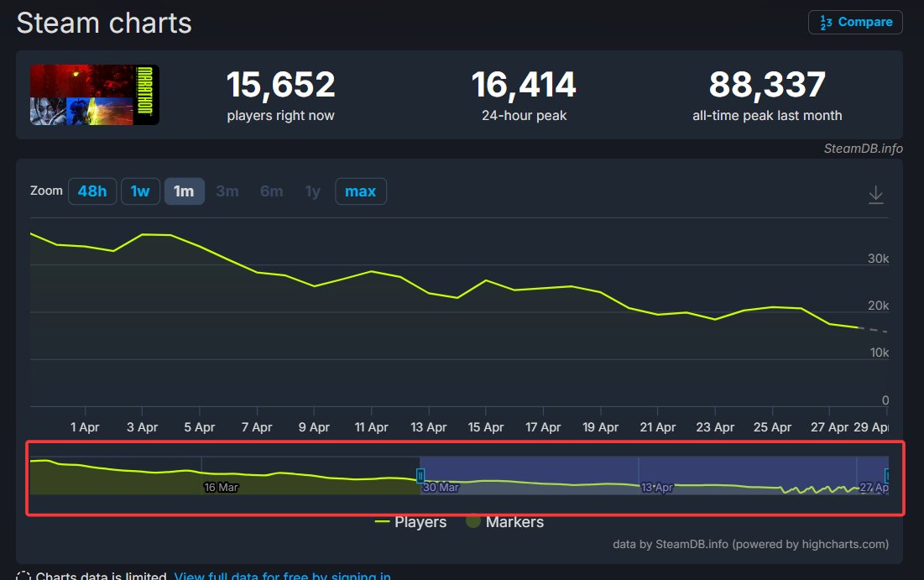Open the View full data sign-in link

coord(281,576)
